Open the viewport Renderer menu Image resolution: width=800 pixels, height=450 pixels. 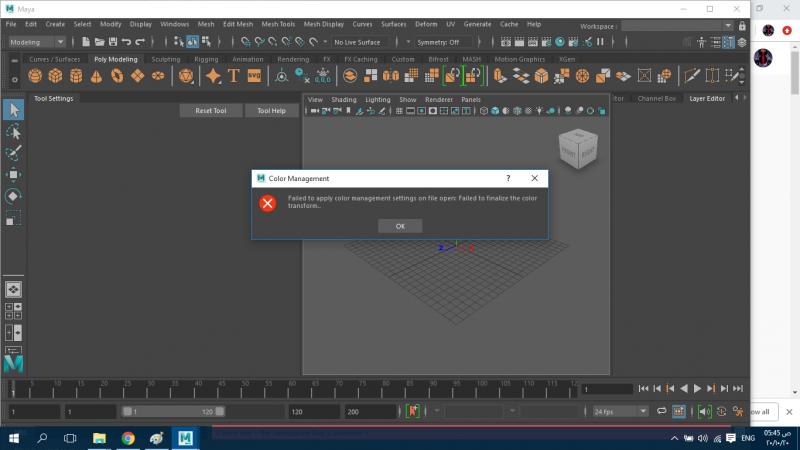pos(439,99)
